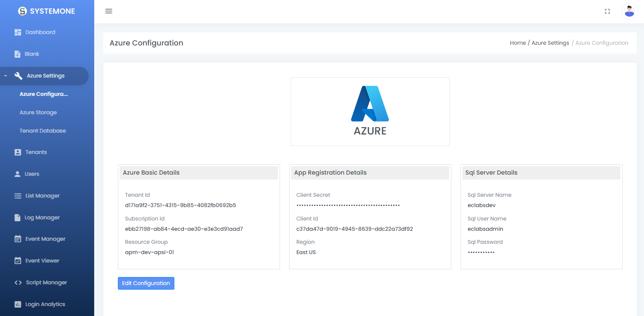Click the List Manager list icon

click(x=18, y=196)
